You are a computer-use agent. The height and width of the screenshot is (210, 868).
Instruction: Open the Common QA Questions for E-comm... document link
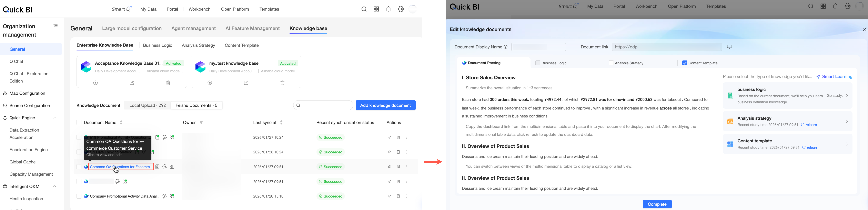tap(121, 167)
